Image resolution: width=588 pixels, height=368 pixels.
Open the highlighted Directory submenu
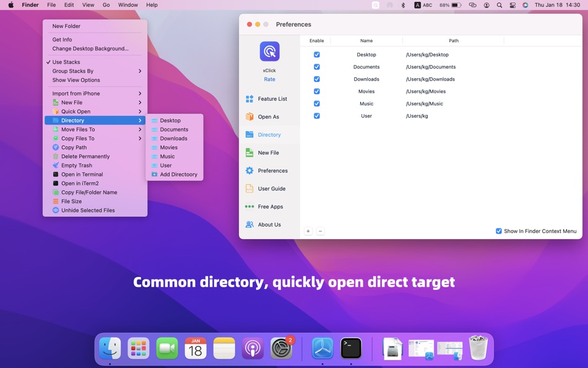pos(95,121)
